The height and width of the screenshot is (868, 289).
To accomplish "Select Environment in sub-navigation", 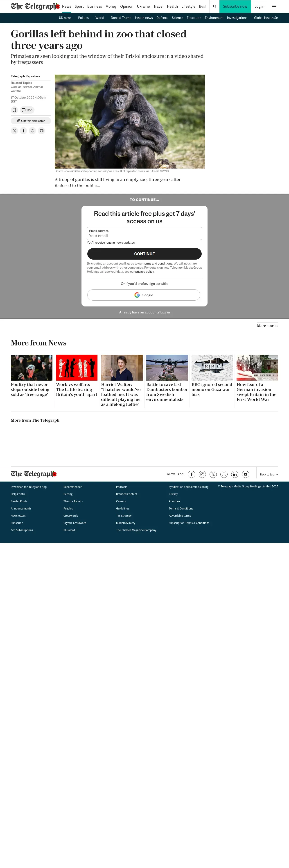I will tap(214, 18).
